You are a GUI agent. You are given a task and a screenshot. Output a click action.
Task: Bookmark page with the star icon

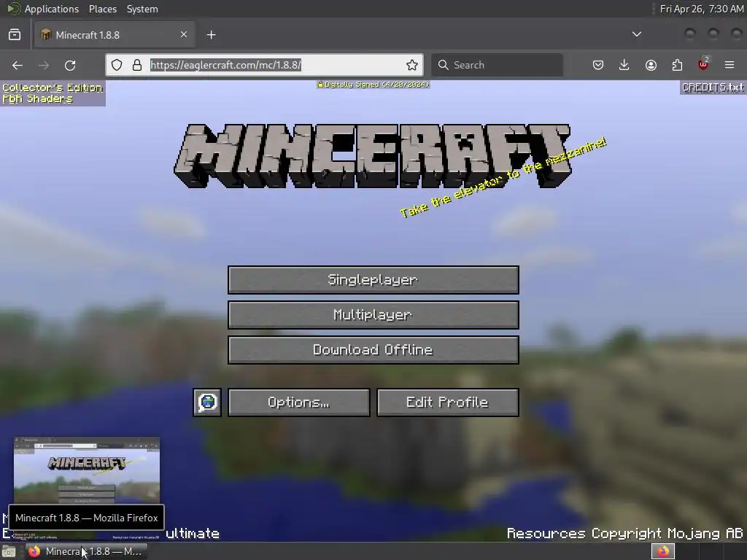(x=412, y=65)
